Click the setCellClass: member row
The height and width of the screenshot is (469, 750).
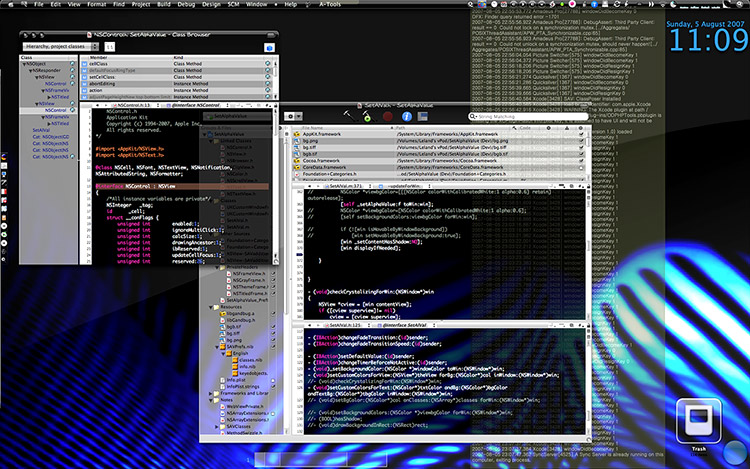176,77
